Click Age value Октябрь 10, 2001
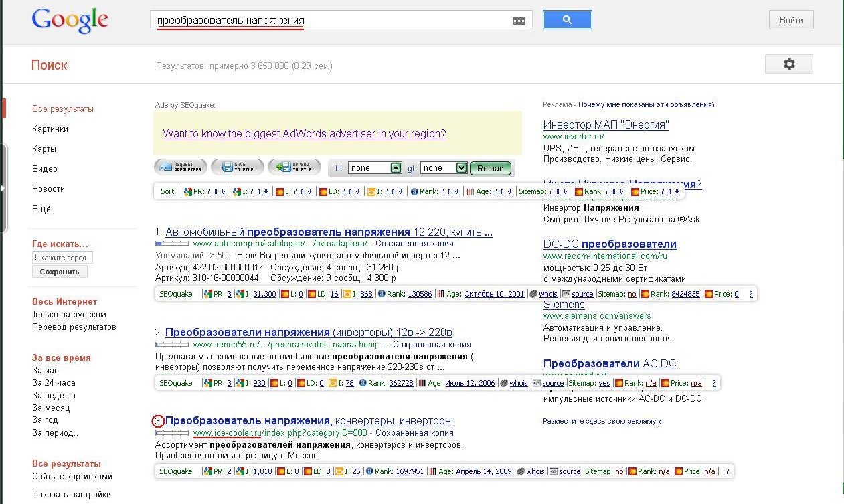This screenshot has height=504, width=844. point(494,294)
